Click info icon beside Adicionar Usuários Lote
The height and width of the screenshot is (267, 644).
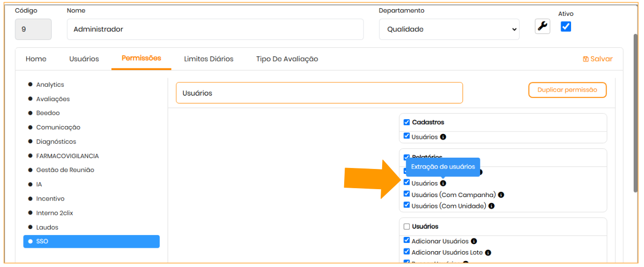488,253
